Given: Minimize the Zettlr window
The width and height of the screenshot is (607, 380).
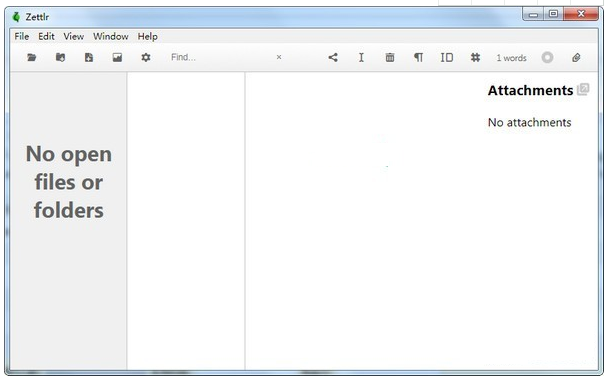Looking at the screenshot, I should pos(533,15).
